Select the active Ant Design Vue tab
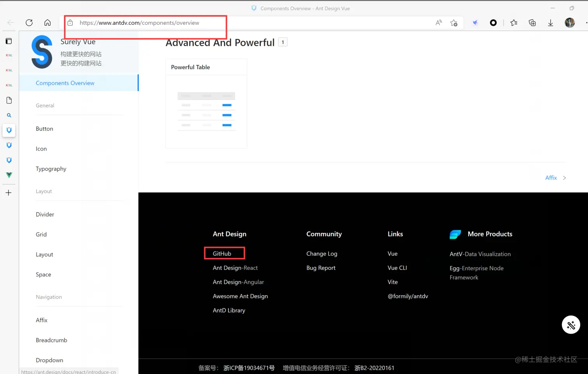This screenshot has width=588, height=374. tap(9, 130)
